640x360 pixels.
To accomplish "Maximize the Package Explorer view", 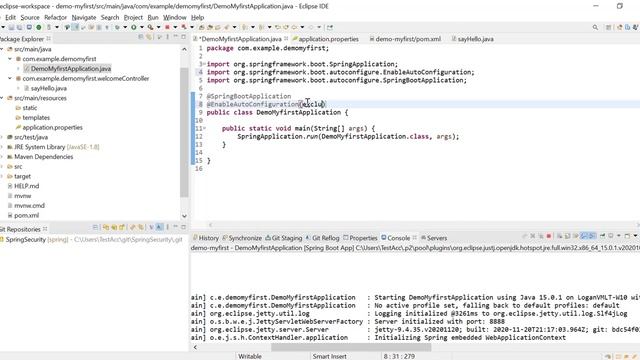I will tap(184, 37).
